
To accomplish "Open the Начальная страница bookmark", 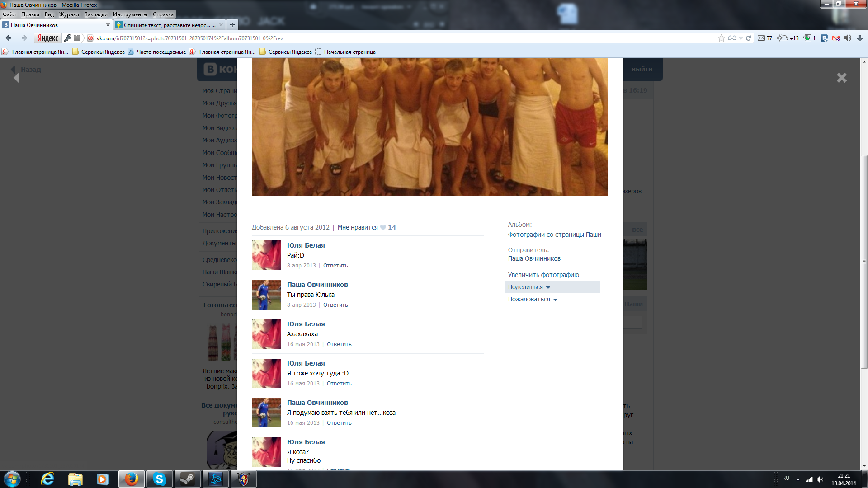I will point(345,52).
